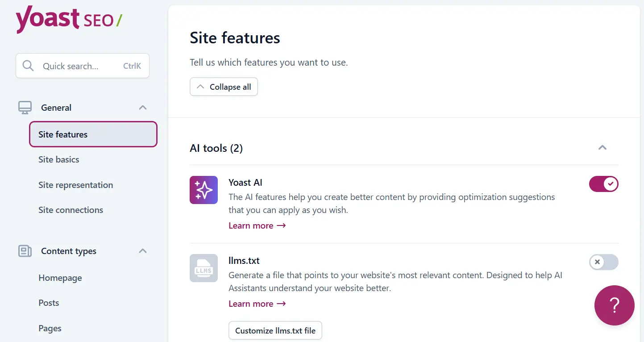The height and width of the screenshot is (342, 644).
Task: Collapse the Content types section chevron
Action: pyautogui.click(x=142, y=251)
